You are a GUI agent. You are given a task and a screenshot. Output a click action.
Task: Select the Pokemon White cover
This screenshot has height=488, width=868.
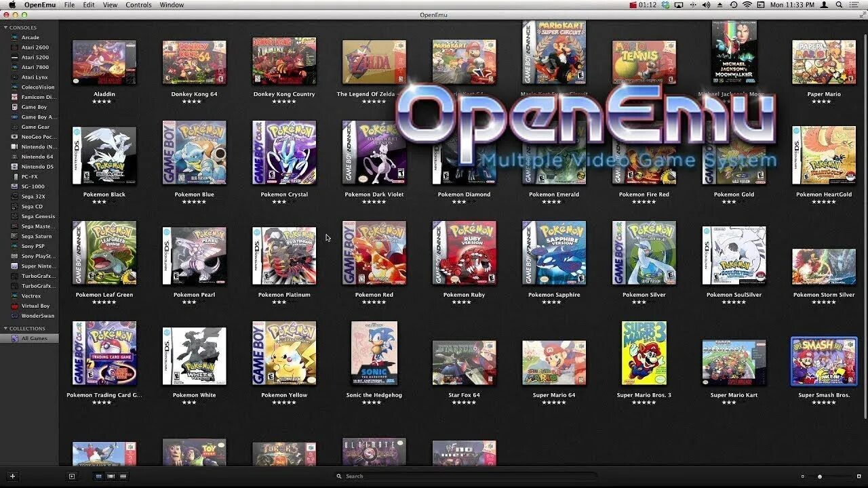click(x=195, y=357)
